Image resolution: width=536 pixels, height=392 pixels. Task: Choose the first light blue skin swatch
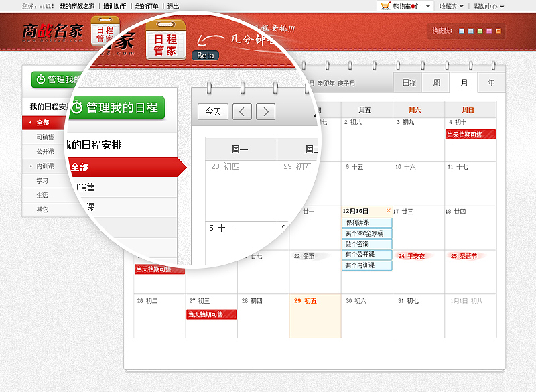tap(462, 31)
